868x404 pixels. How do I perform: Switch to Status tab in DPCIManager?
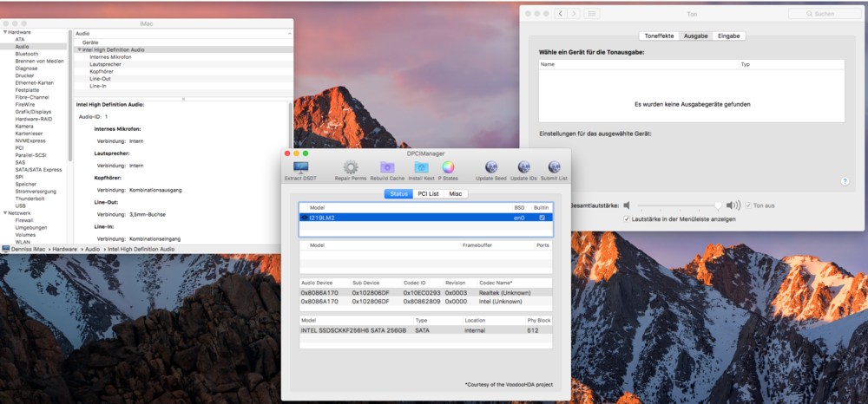(x=398, y=194)
